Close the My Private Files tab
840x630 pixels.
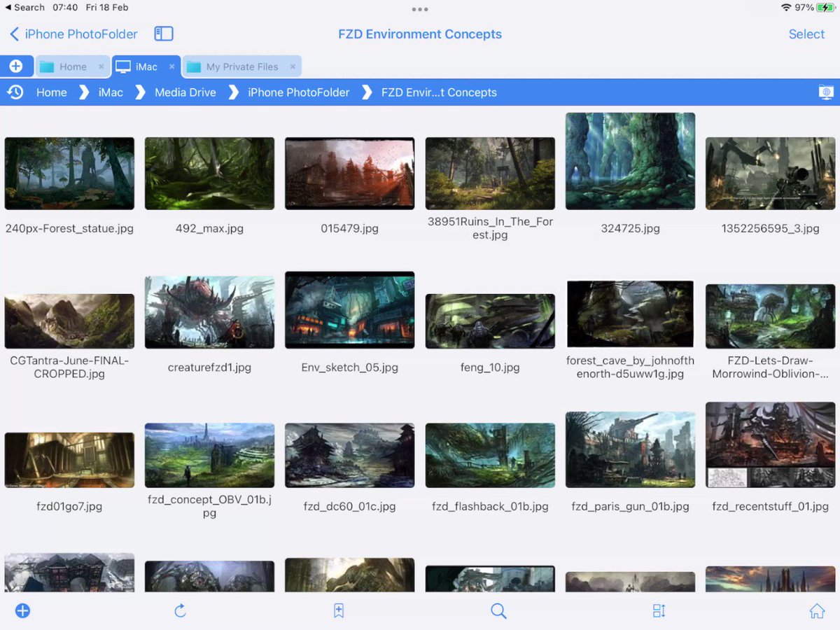pyautogui.click(x=293, y=66)
